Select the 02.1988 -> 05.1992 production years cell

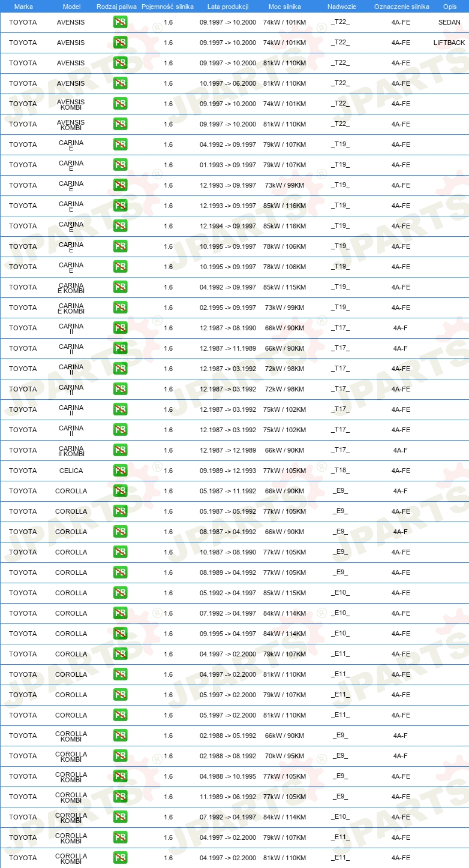pyautogui.click(x=228, y=736)
